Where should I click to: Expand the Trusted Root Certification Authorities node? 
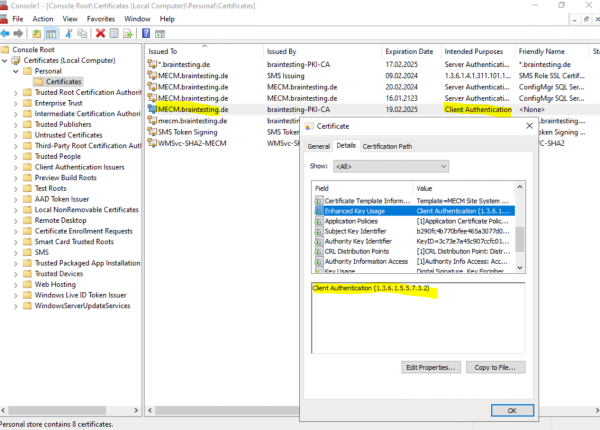click(x=16, y=93)
